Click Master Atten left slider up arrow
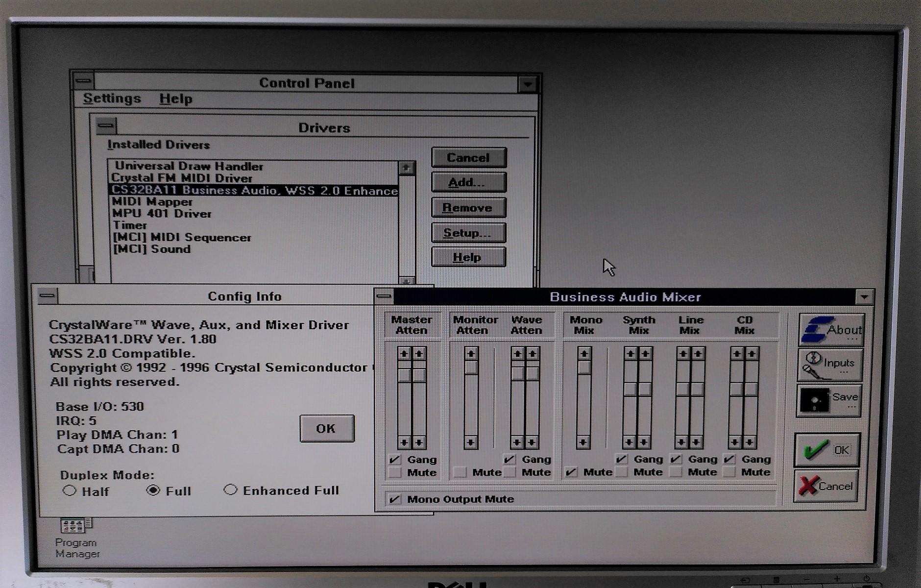The image size is (921, 588). click(x=404, y=353)
